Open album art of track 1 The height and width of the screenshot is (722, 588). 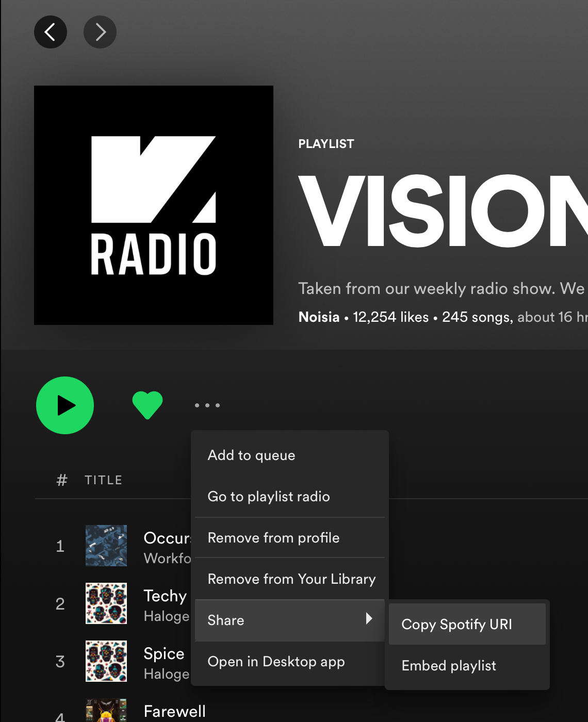coord(106,546)
